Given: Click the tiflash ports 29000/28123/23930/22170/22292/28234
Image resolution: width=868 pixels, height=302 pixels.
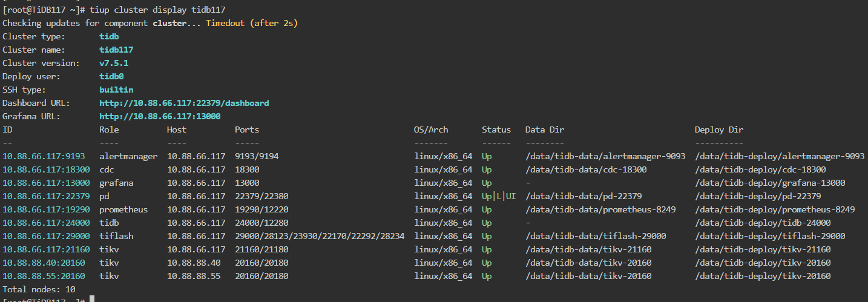Looking at the screenshot, I should click(320, 236).
